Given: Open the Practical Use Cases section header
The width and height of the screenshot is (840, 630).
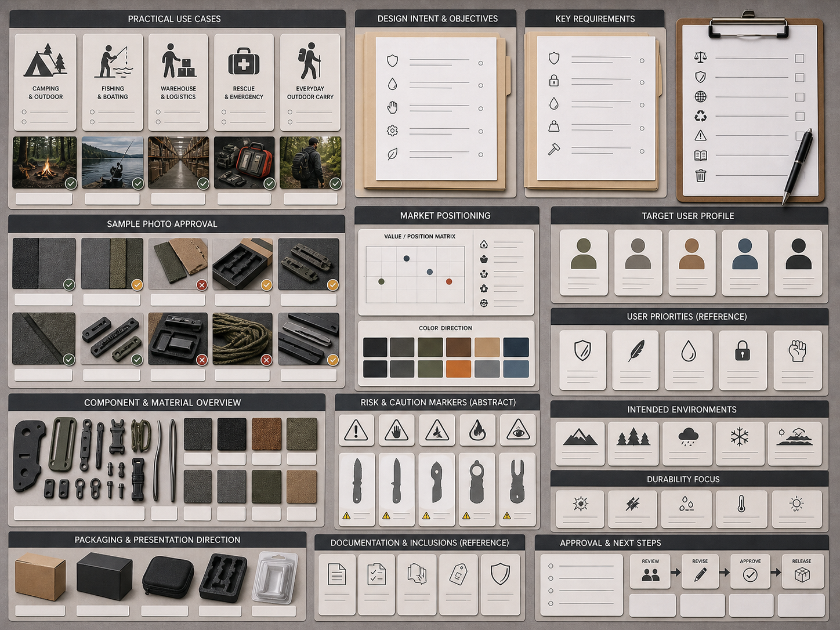Looking at the screenshot, I should pyautogui.click(x=177, y=19).
